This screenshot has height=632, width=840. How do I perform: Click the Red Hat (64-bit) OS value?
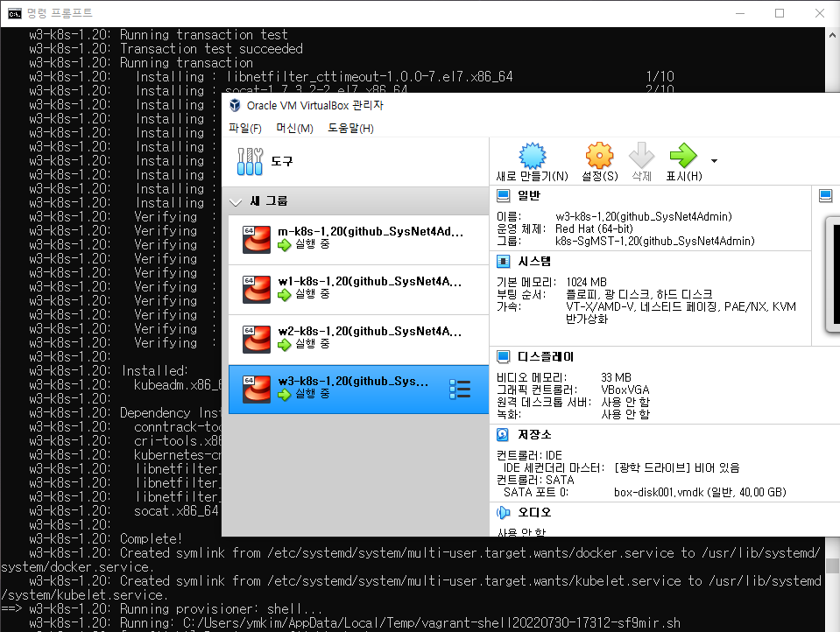[x=594, y=228]
